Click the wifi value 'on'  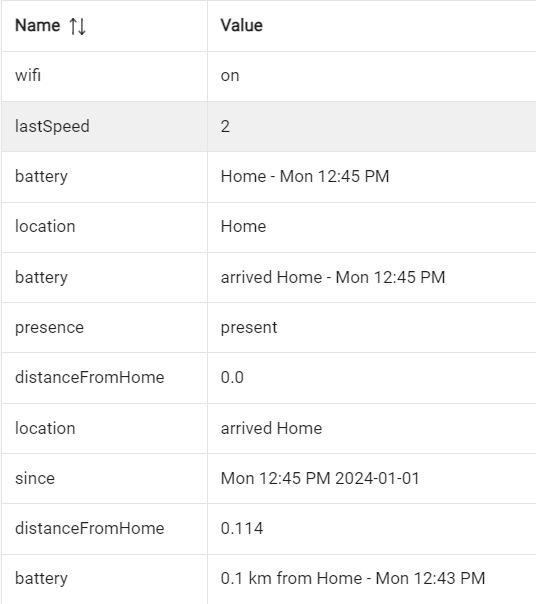pyautogui.click(x=230, y=76)
